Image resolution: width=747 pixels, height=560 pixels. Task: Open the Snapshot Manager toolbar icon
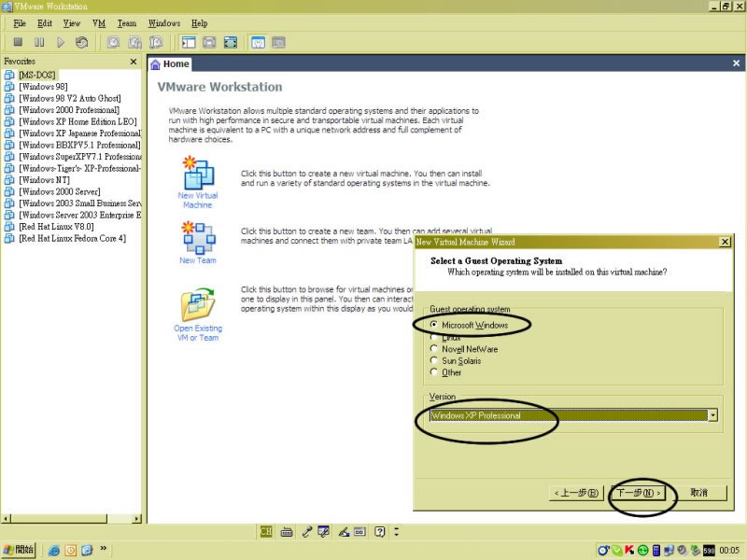156,42
